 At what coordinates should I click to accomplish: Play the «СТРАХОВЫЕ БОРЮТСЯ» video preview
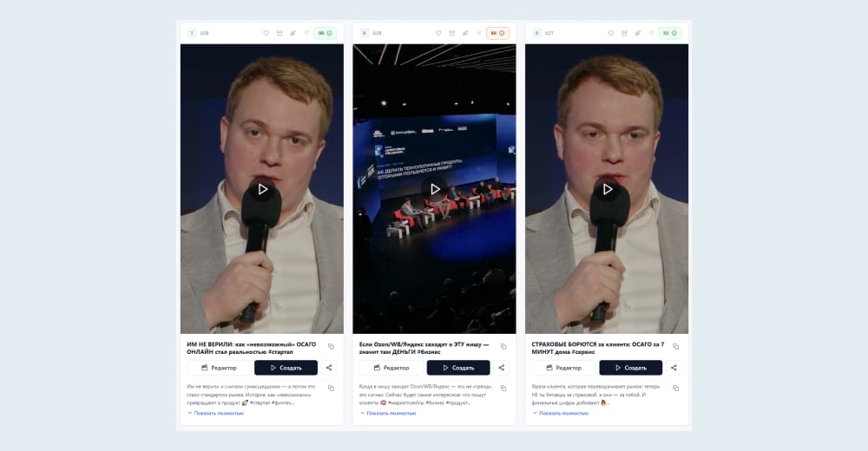coord(607,189)
